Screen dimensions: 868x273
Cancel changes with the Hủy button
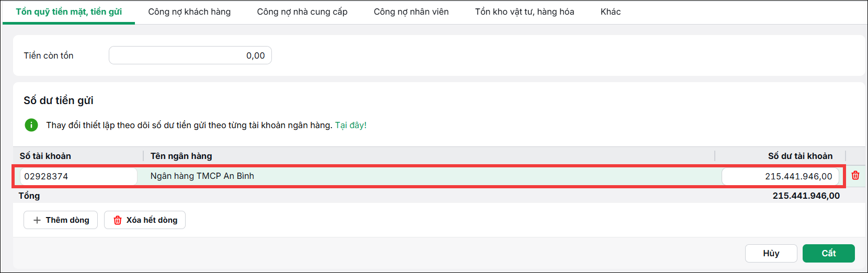tap(771, 253)
